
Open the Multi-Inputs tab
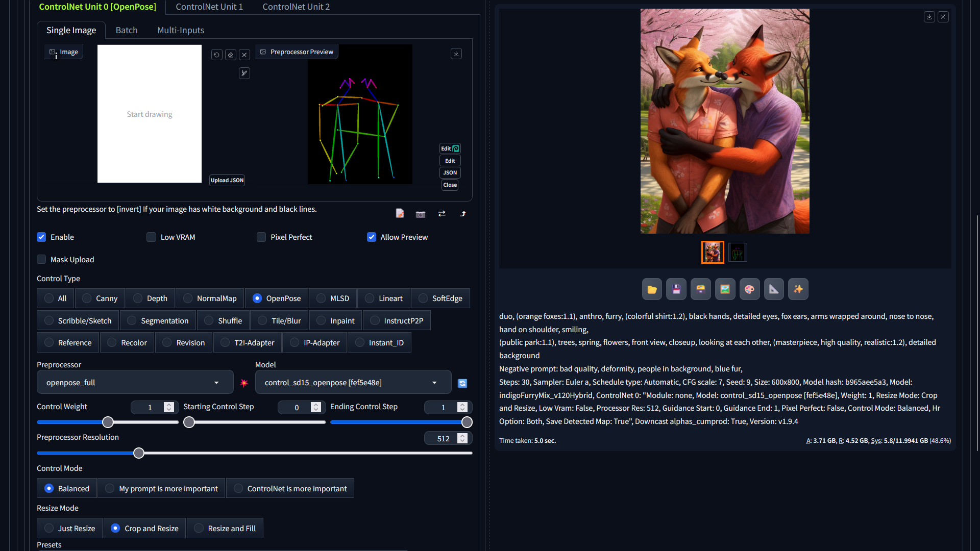181,30
